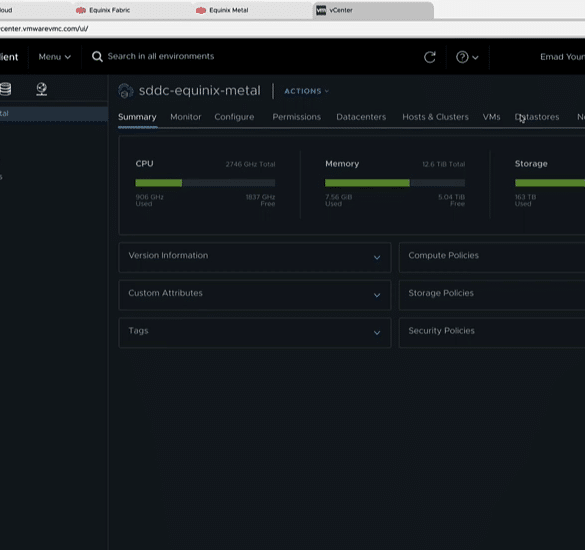Click the '7.56 GiB Used' memory label
The image size is (585, 550).
point(338,200)
